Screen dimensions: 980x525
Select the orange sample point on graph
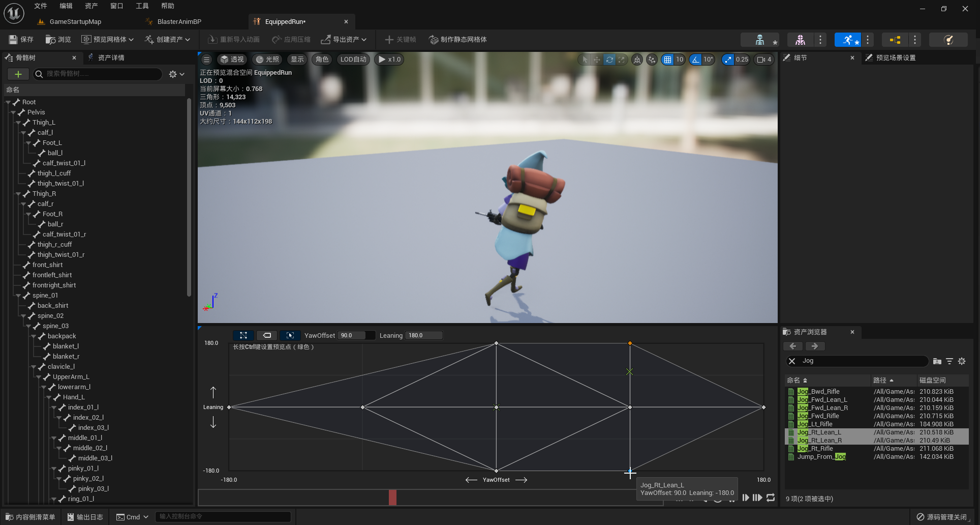630,343
